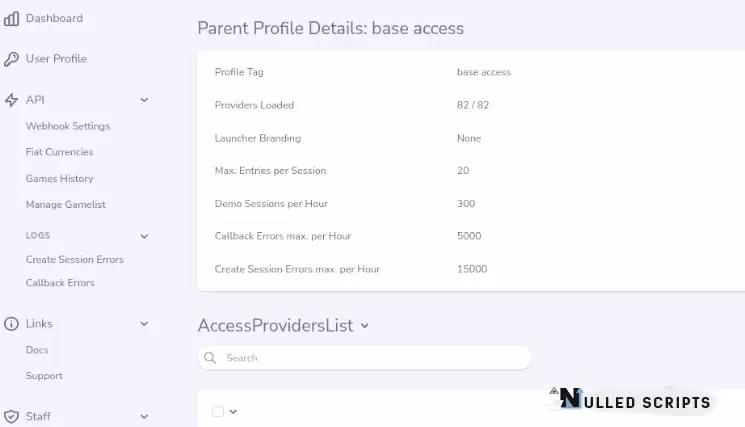Collapse the LOGS section chevron
The image size is (745, 427).
tap(144, 236)
